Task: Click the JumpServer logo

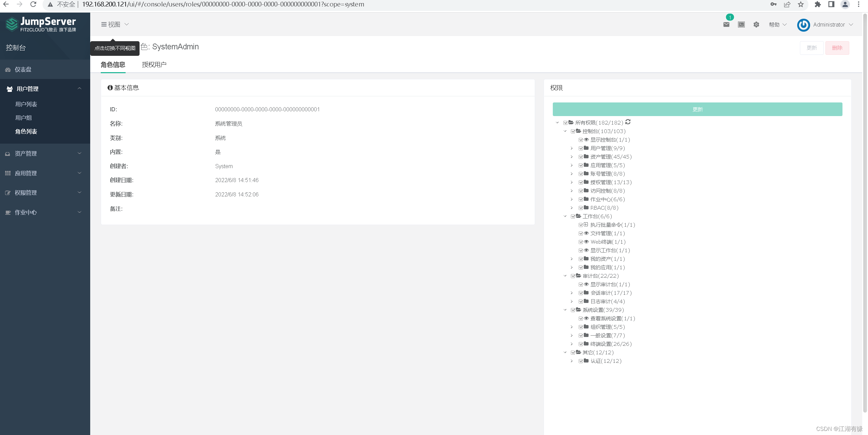Action: (x=41, y=24)
